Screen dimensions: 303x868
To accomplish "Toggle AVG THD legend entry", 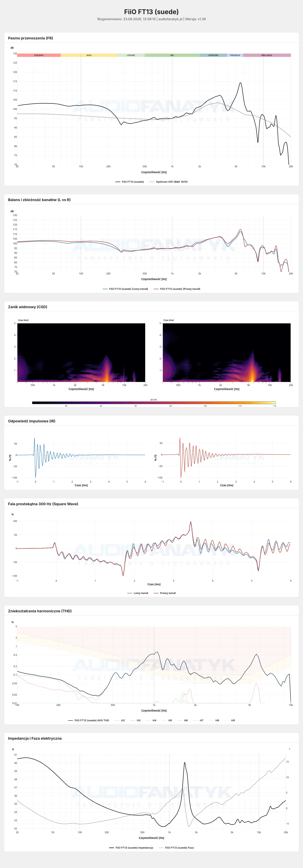I will (88, 720).
